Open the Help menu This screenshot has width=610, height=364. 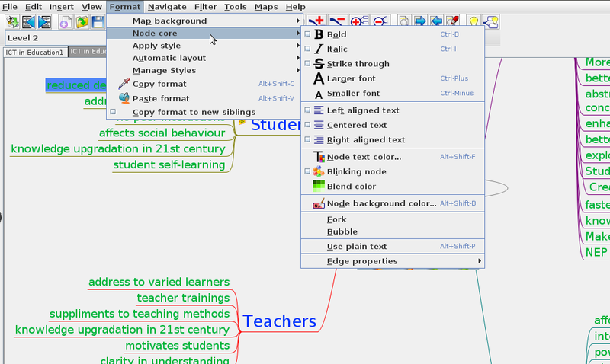coord(295,7)
